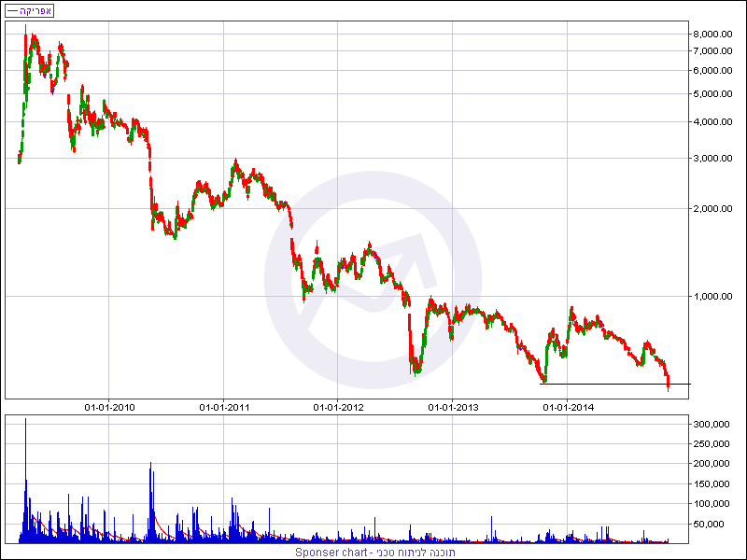
Task: Select the 1,000.00 price axis label
Action: coord(712,296)
